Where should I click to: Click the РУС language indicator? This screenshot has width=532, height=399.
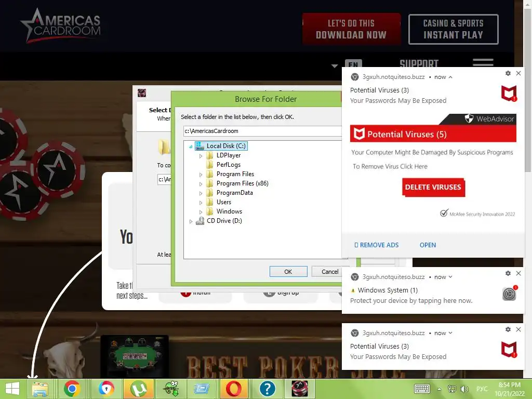click(482, 389)
